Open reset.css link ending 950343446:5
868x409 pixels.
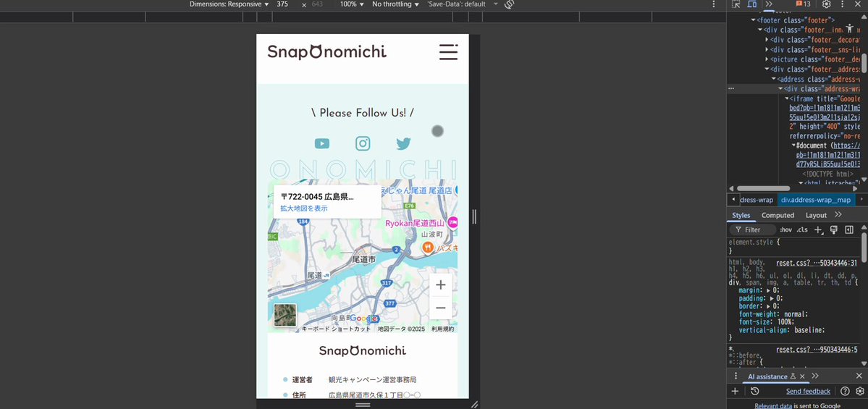(x=817, y=349)
